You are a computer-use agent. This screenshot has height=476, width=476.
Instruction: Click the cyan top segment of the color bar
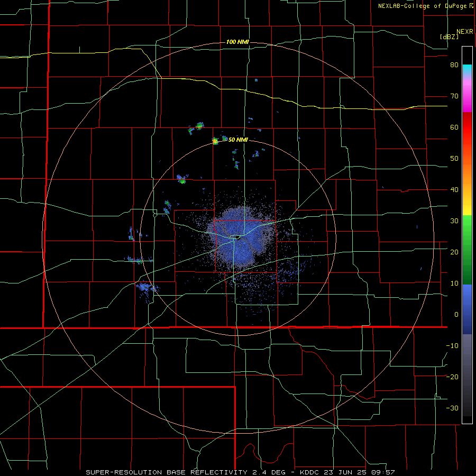[x=467, y=69]
